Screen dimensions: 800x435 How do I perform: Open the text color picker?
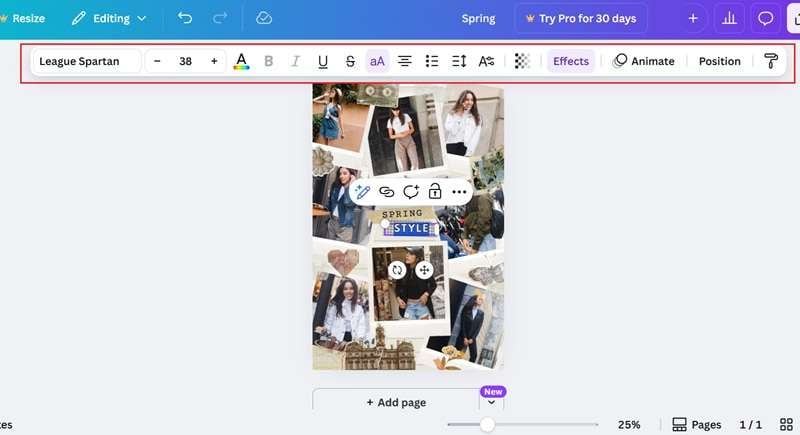point(241,61)
